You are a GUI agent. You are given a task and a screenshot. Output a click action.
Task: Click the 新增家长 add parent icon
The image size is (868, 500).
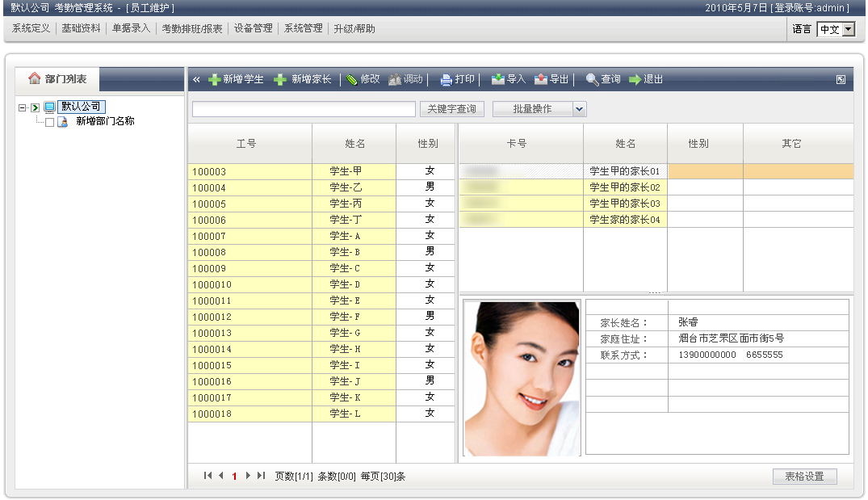tap(280, 80)
